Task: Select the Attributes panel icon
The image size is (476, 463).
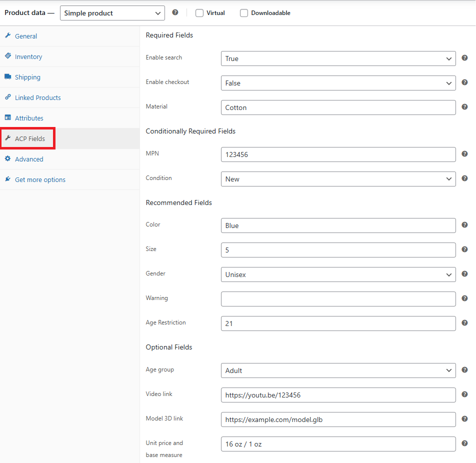Action: coord(7,117)
